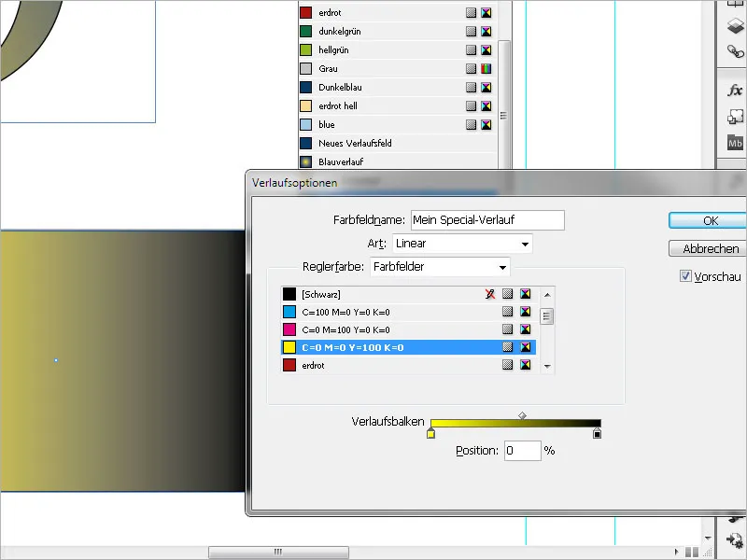Click scroll up arrow in dialog swatch list
This screenshot has width=747, height=560.
(x=547, y=295)
